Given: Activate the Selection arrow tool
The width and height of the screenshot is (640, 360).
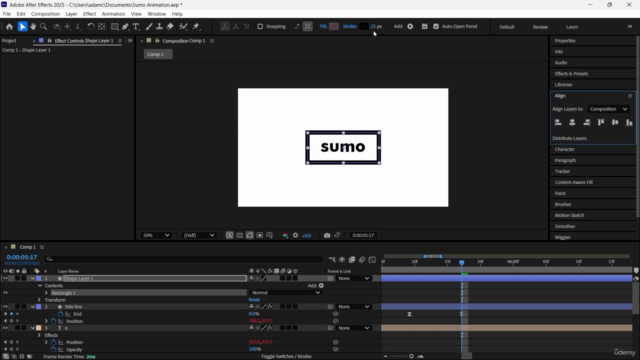Looking at the screenshot, I should click(22, 27).
